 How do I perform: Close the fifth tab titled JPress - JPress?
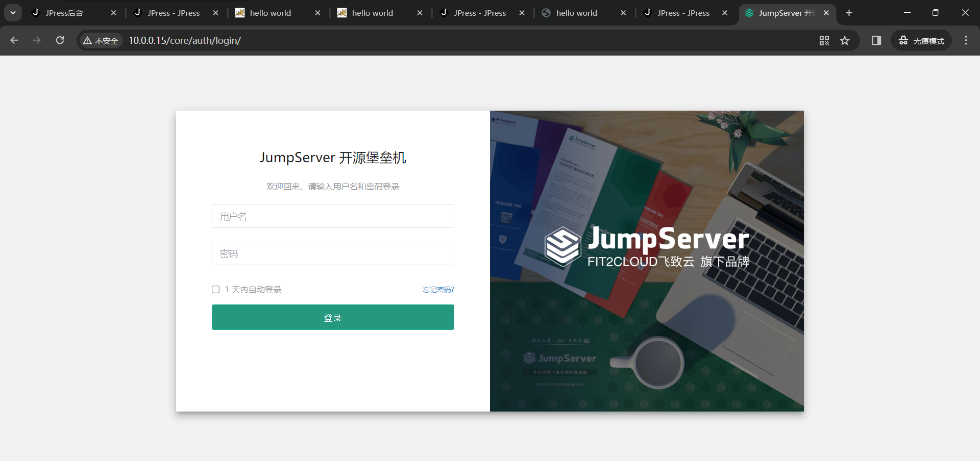point(522,13)
